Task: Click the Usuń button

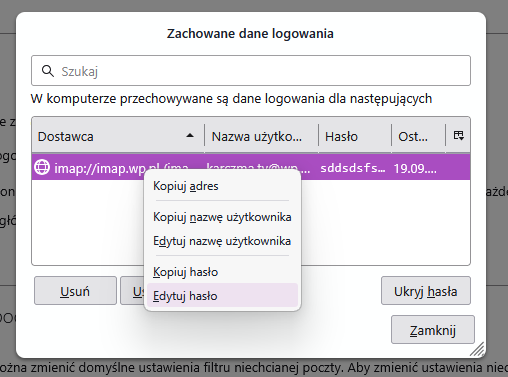Action: 75,291
